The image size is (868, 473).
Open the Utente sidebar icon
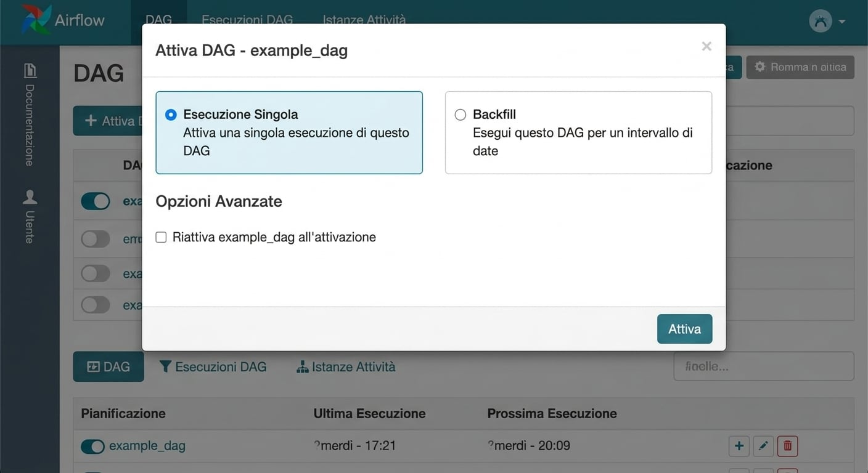click(x=30, y=197)
